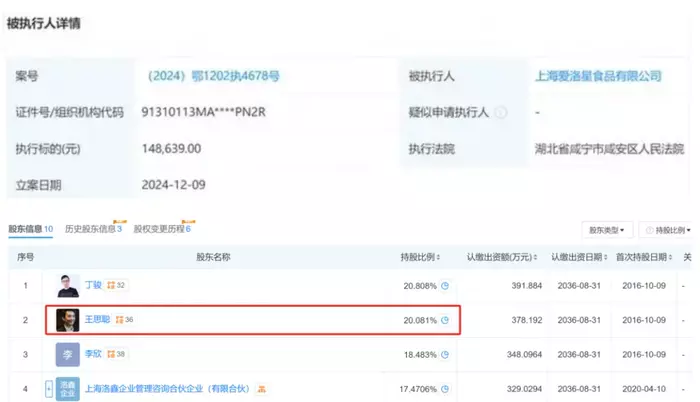Click shareholding detail icon for 18.483%

[x=445, y=355]
